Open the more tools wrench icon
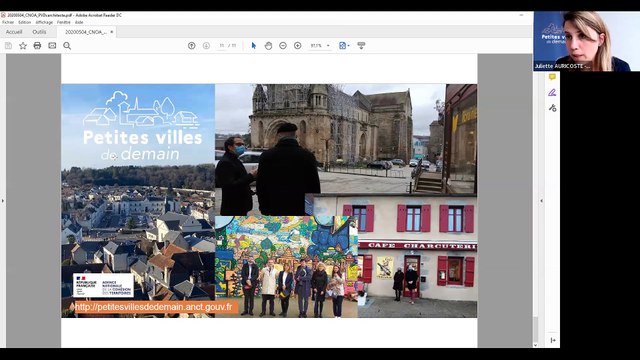The image size is (640, 360). [552, 108]
